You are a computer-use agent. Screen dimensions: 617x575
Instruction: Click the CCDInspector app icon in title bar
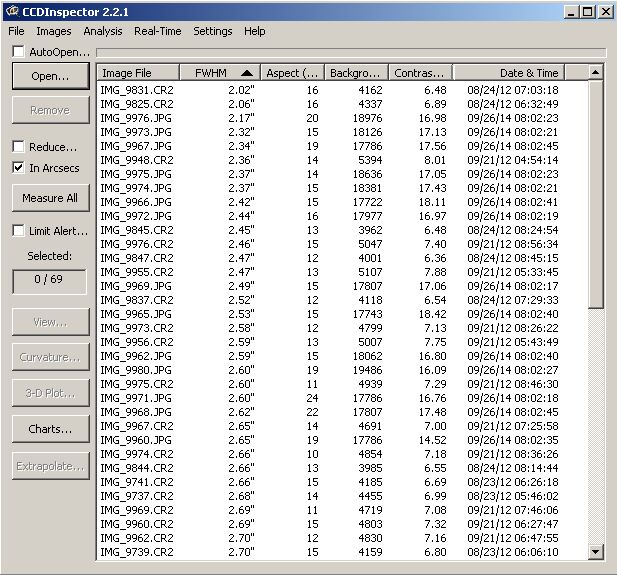12,12
